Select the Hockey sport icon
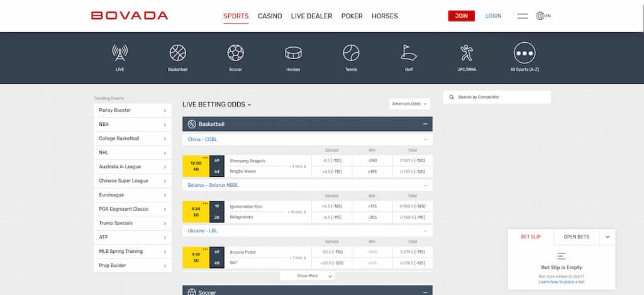 click(293, 53)
